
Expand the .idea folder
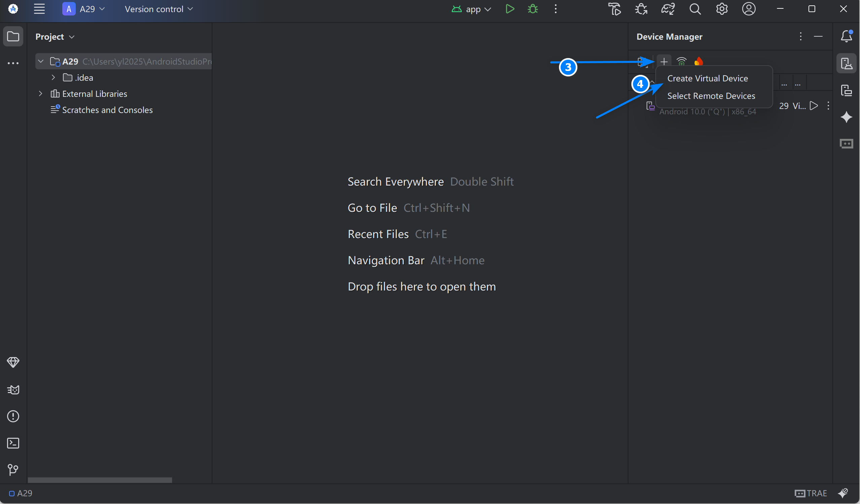coord(53,78)
